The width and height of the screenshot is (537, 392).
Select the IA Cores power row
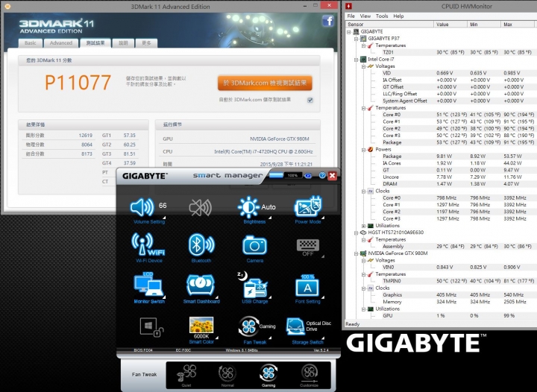click(x=458, y=163)
